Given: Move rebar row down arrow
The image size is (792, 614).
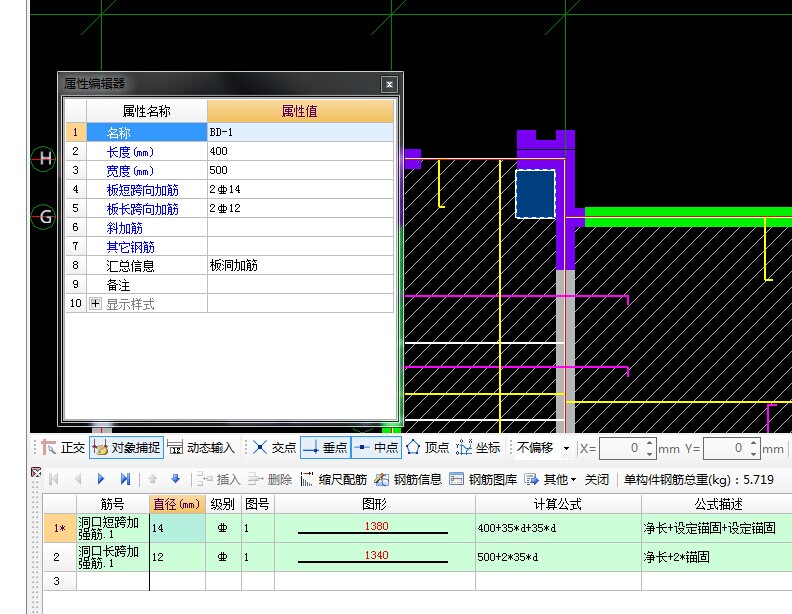Looking at the screenshot, I should (175, 479).
